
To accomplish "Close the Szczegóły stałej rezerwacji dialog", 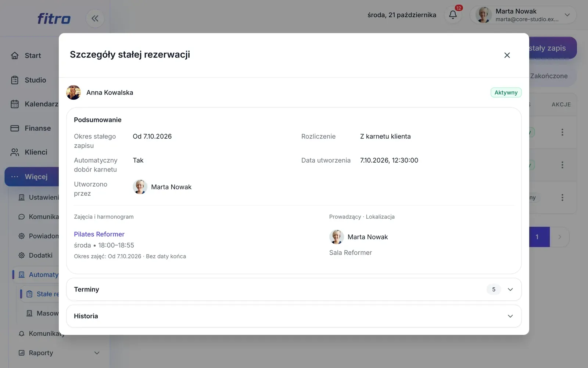I will (507, 55).
